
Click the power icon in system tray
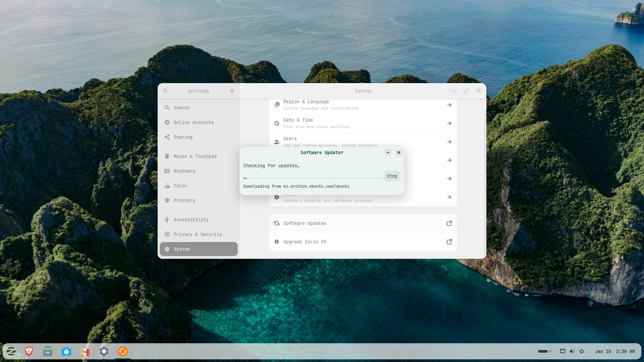tap(582, 351)
